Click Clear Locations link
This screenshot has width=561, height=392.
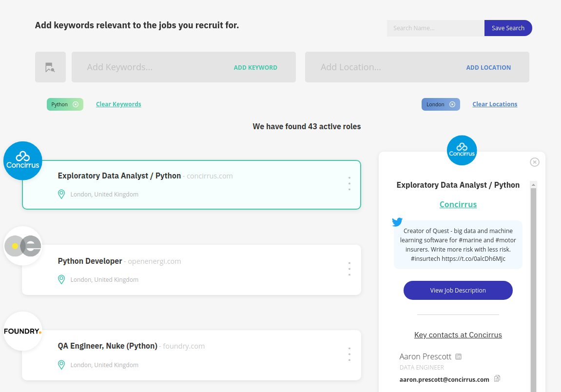point(495,104)
